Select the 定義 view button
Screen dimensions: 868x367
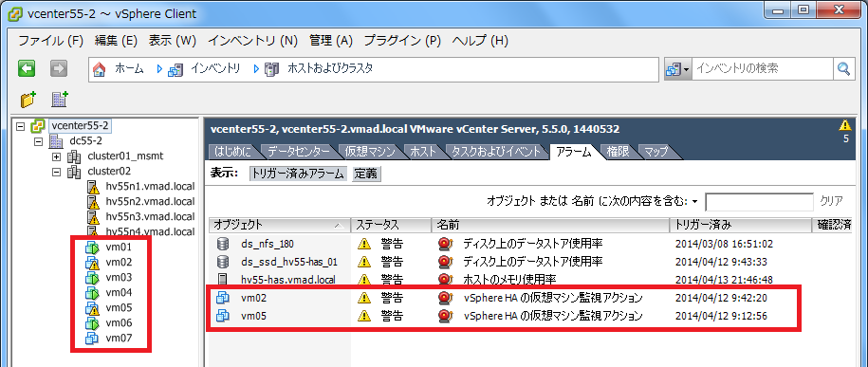[365, 174]
